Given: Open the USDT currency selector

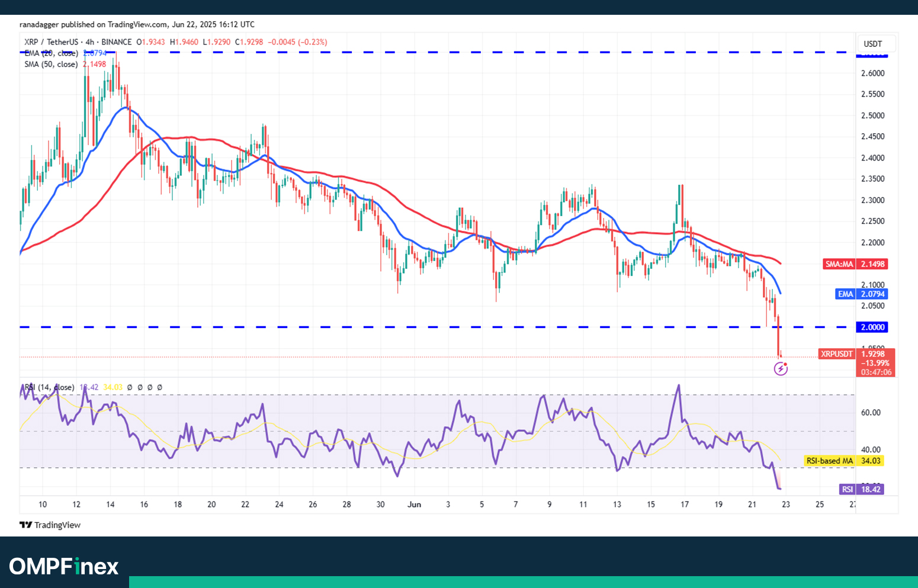Looking at the screenshot, I should (872, 44).
